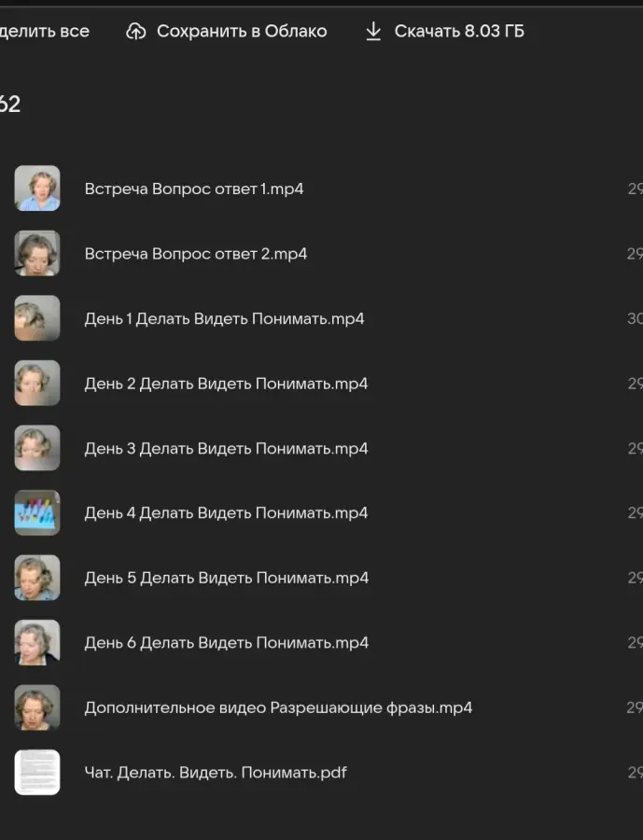Screen dimensions: 643x840
Task: Open thumbnail of Встреча Вопрос ответ 2.mp4
Action: point(37,253)
